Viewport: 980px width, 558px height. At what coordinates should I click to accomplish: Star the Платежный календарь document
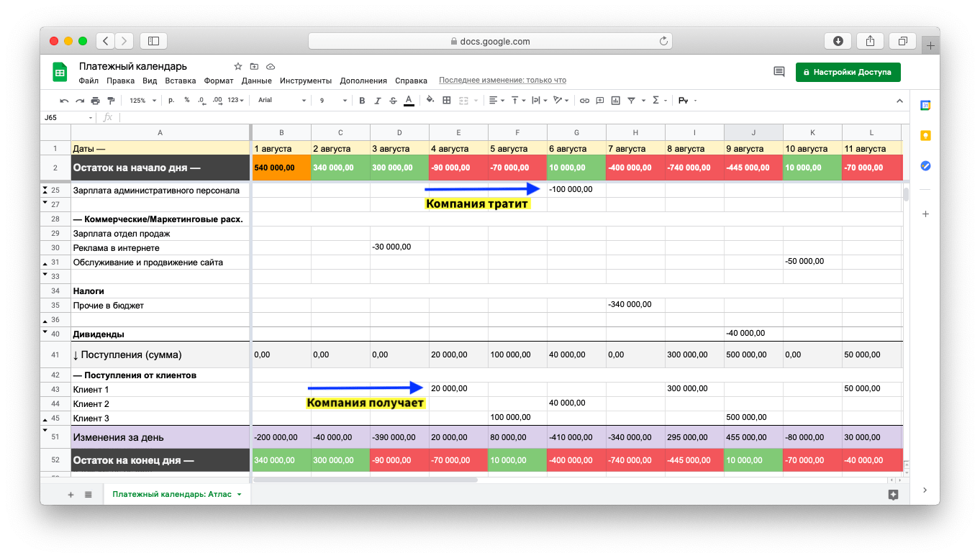point(238,66)
